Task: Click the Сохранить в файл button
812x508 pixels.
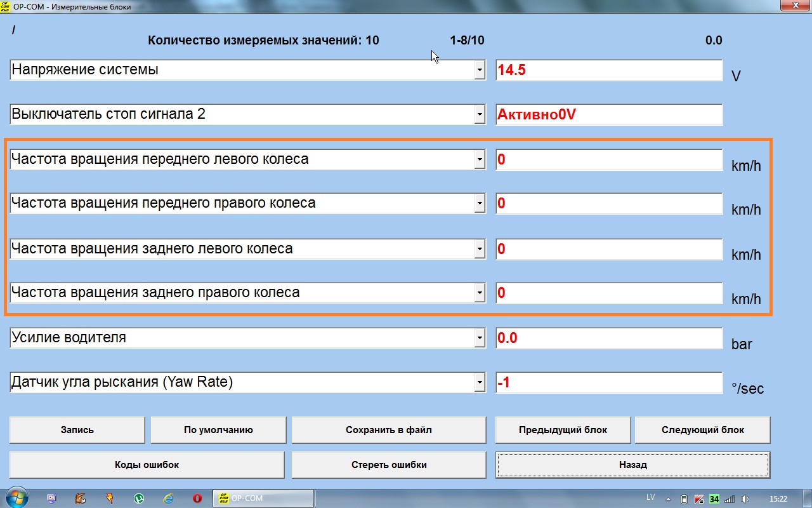Action: 388,430
